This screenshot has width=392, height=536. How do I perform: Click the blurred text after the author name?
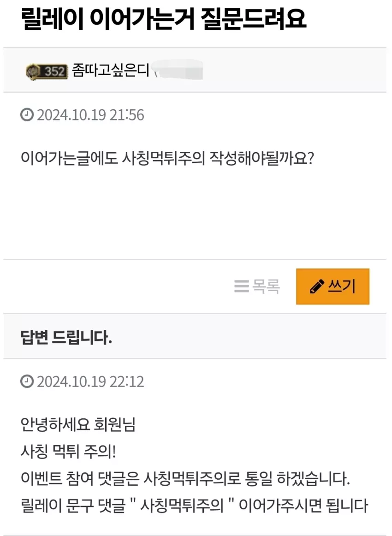tap(177, 71)
